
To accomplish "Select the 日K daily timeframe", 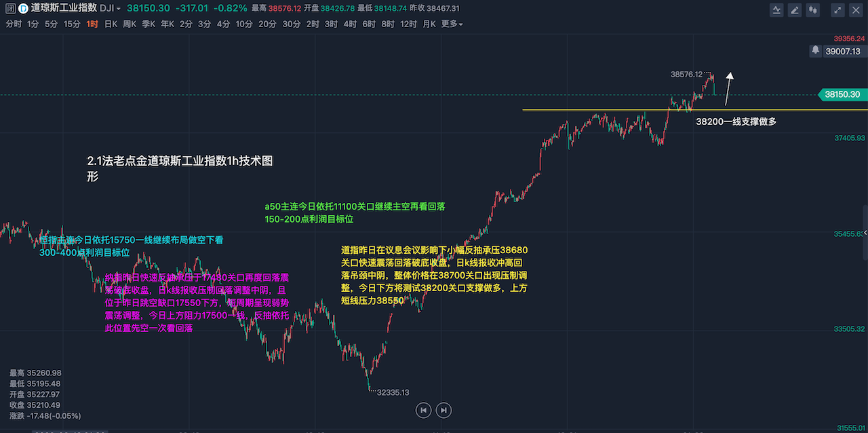I will 110,24.
